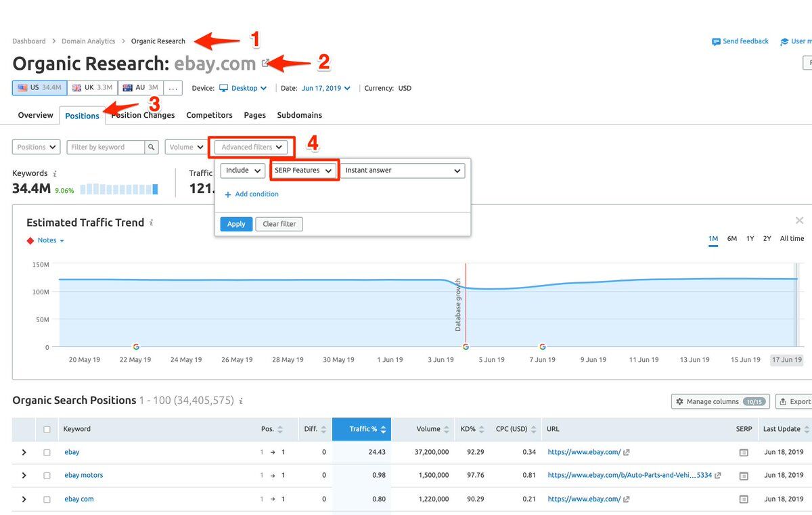The image size is (812, 515).
Task: Go to Dashboard breadcrumb link
Action: (x=29, y=41)
